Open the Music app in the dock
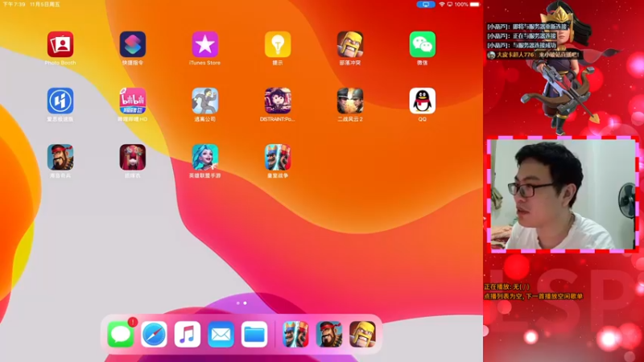The image size is (644, 362). (188, 334)
